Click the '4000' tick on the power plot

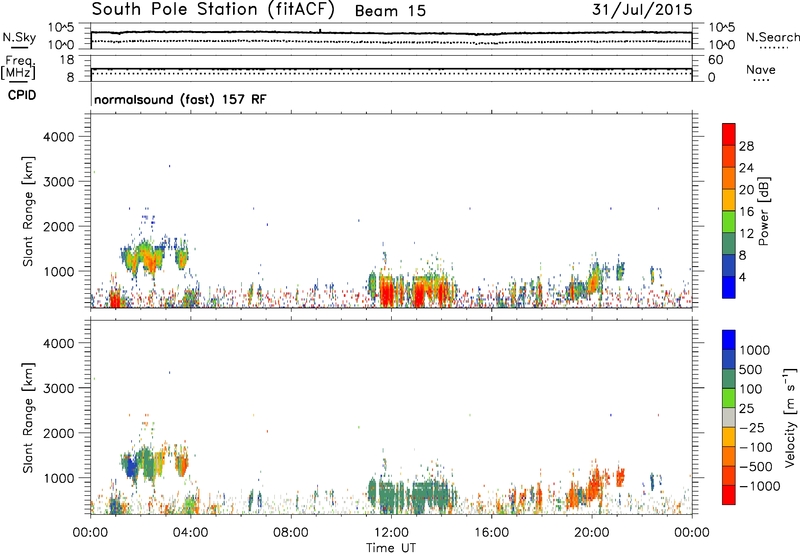[x=58, y=137]
